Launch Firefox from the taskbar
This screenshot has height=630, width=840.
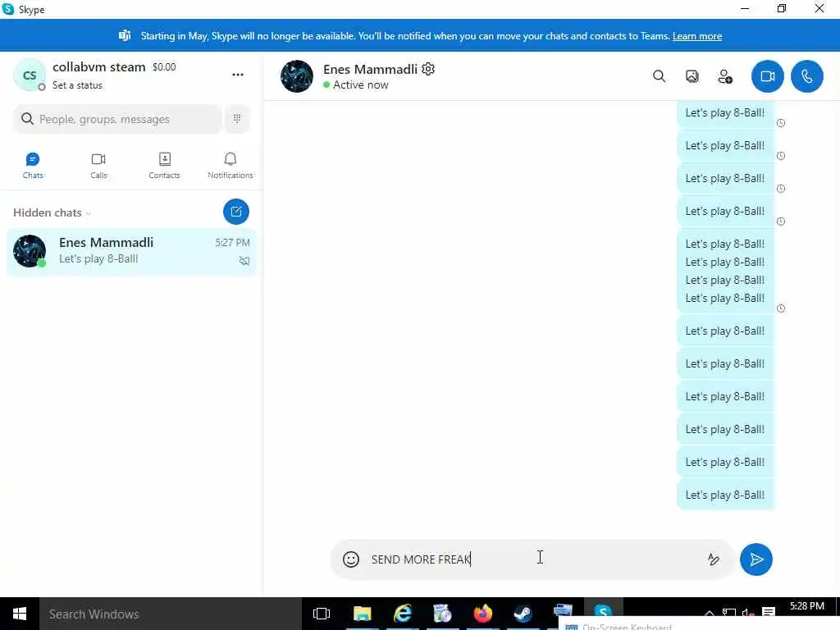(x=482, y=614)
